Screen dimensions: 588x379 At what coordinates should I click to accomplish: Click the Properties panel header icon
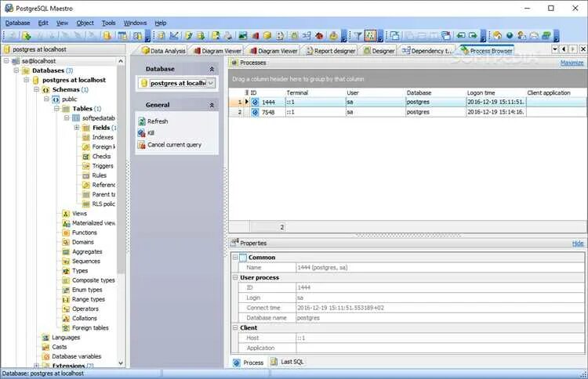(234, 243)
